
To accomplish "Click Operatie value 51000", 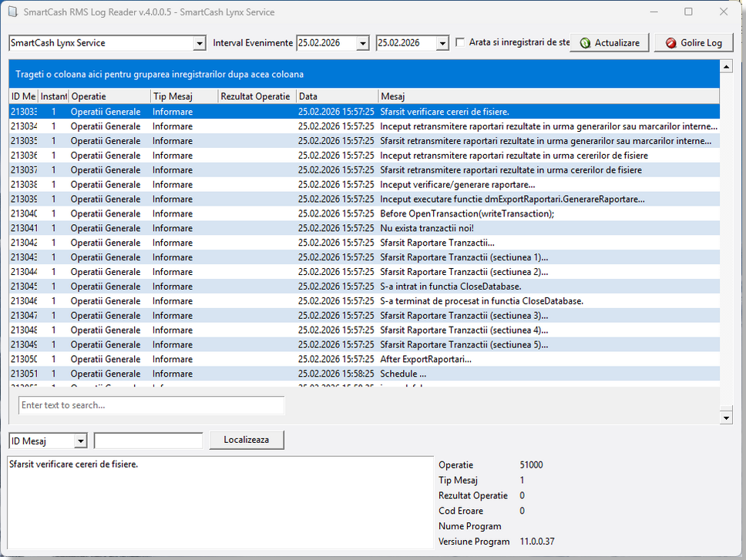I will 532,465.
